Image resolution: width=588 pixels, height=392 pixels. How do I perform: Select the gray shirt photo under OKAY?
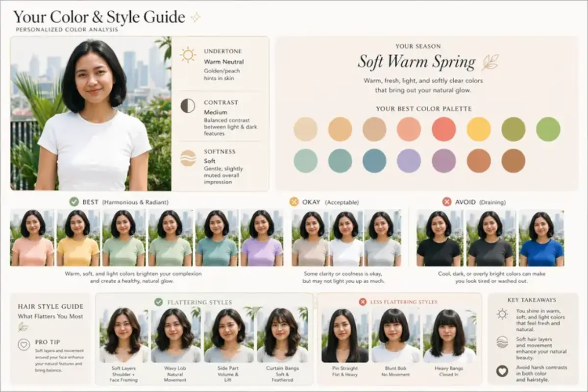pos(383,238)
